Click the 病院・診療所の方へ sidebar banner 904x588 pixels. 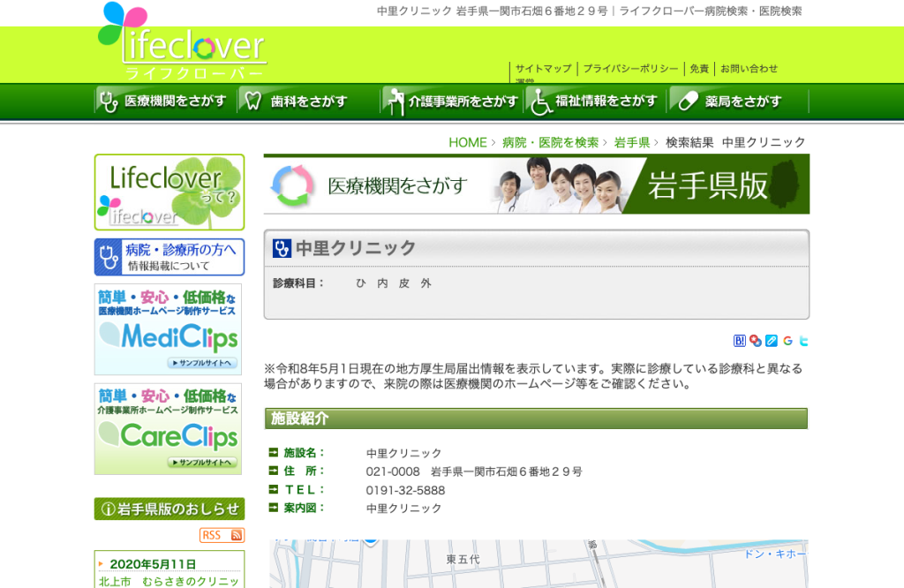(x=169, y=257)
